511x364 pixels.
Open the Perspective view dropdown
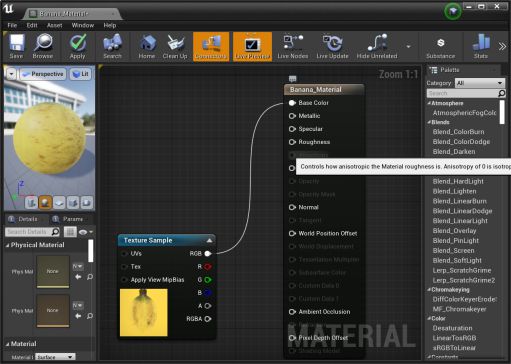point(42,74)
